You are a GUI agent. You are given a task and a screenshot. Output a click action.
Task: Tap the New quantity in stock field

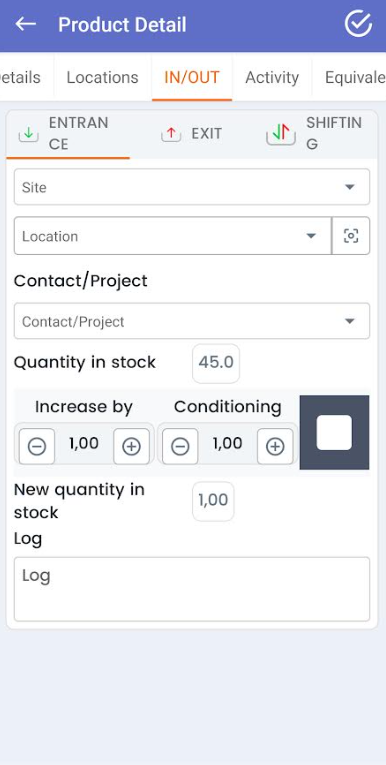[x=213, y=501]
